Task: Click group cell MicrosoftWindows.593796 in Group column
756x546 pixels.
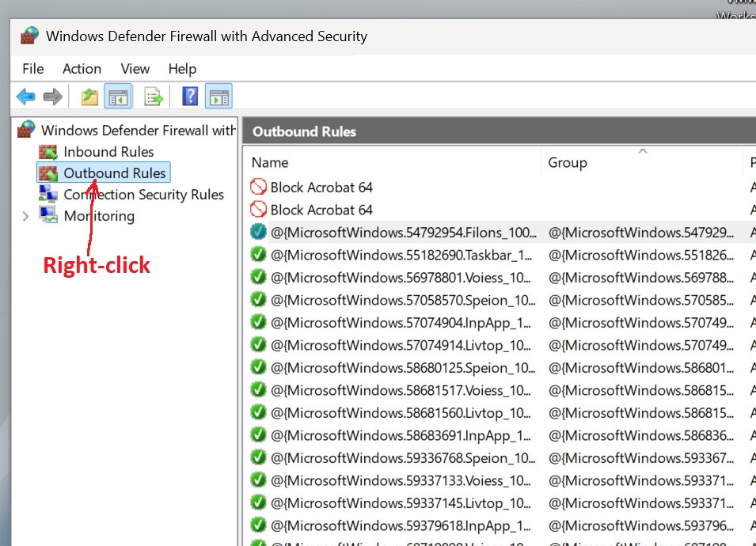Action: 641,525
